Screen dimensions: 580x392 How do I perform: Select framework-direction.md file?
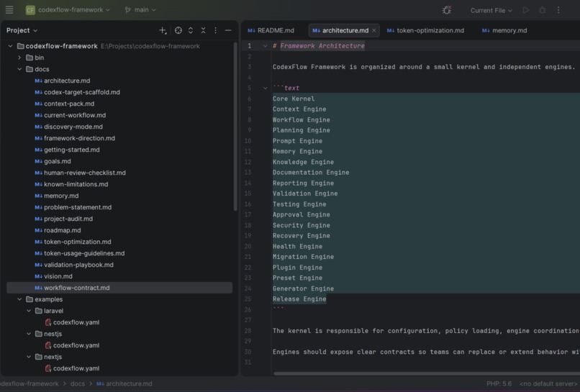[x=75, y=138]
